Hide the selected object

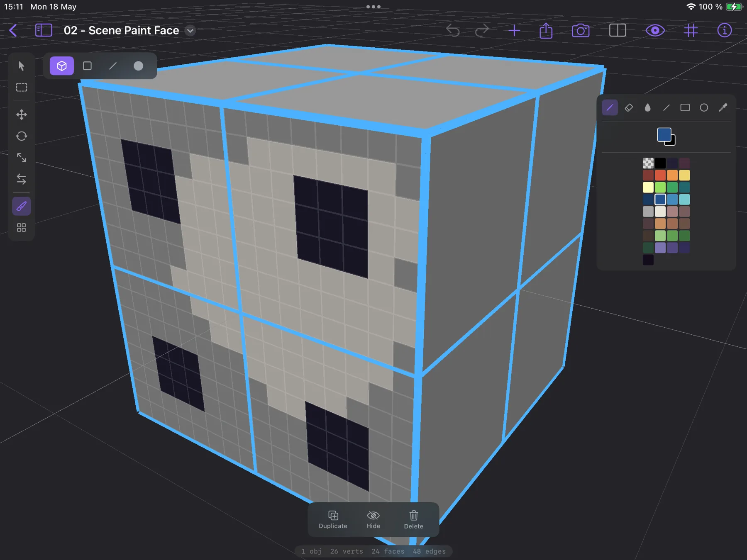(x=373, y=519)
